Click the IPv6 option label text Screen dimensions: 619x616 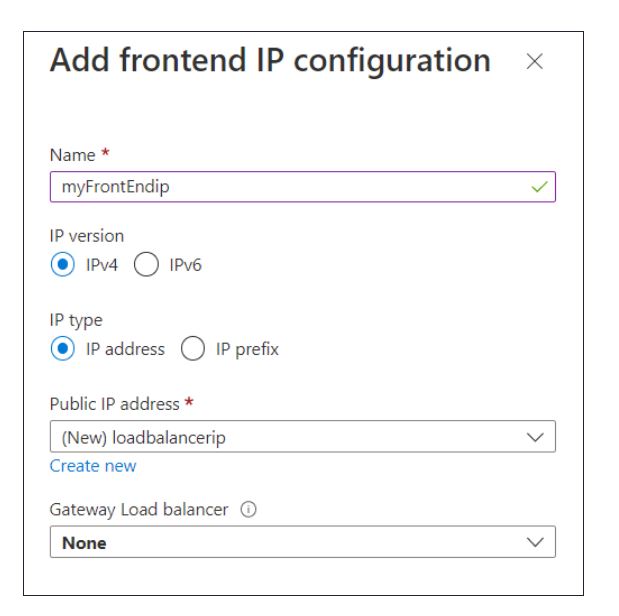[186, 265]
